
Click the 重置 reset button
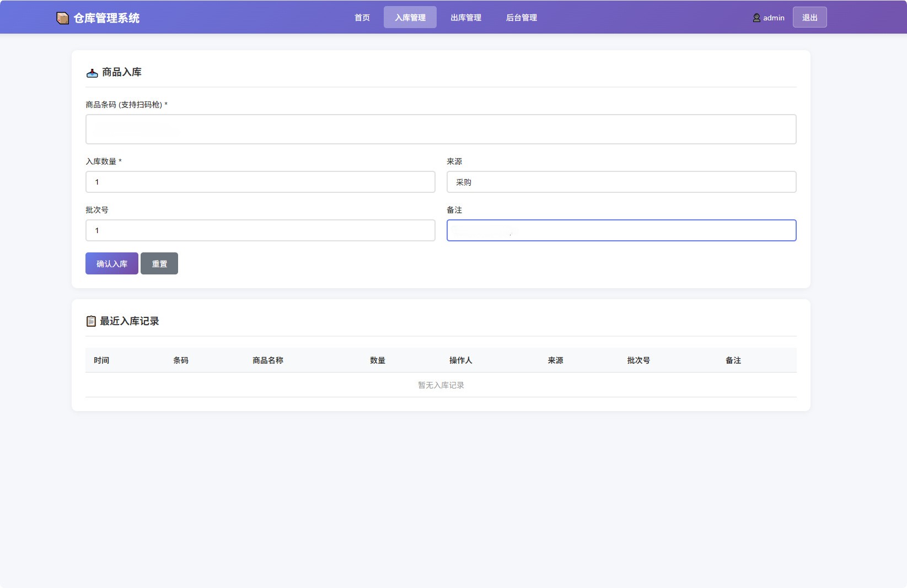click(159, 263)
